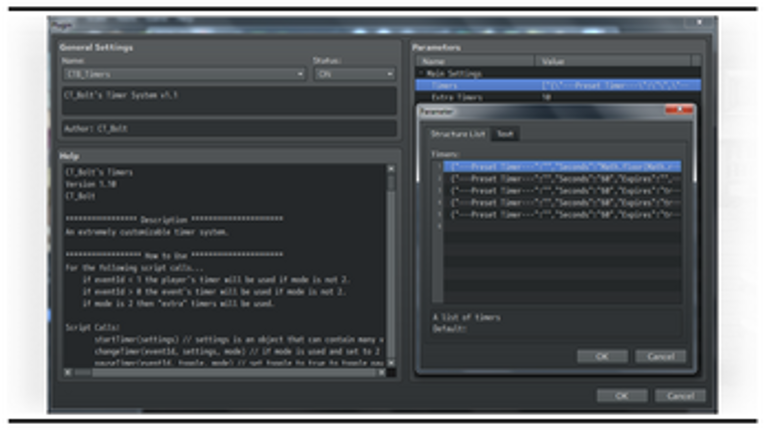
Task: Click the Help horizontal scrollbar track
Action: [235, 372]
